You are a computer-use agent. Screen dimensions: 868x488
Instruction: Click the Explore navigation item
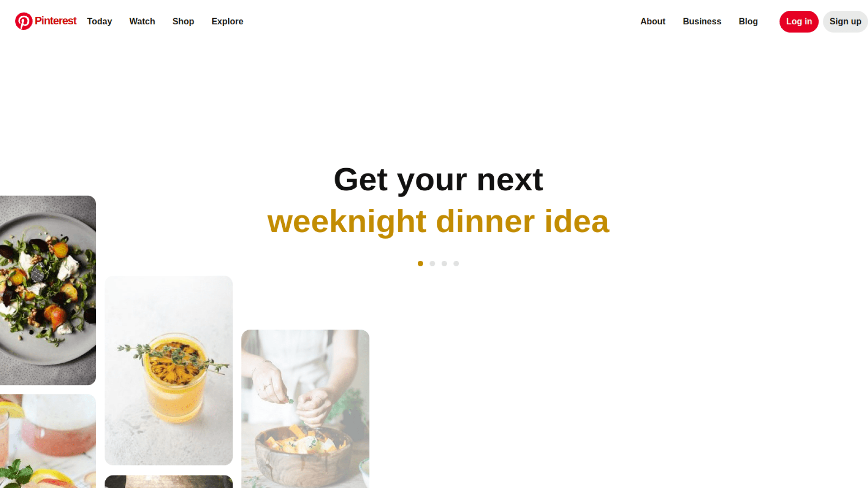227,21
